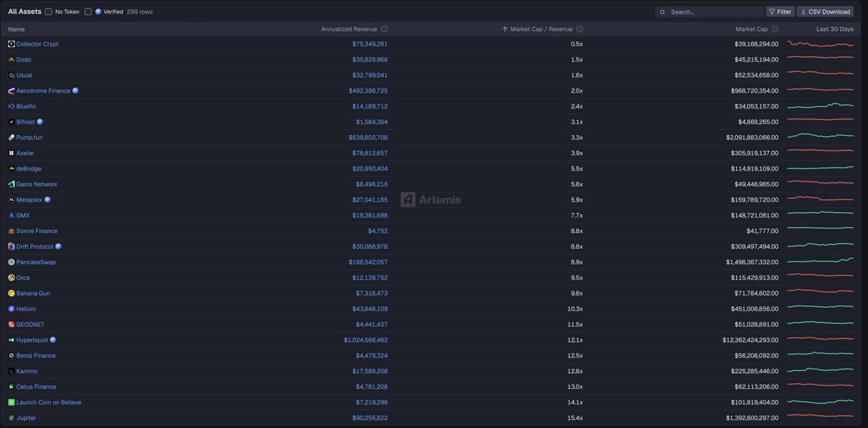Click the Sonne Finance logo icon

click(x=11, y=231)
